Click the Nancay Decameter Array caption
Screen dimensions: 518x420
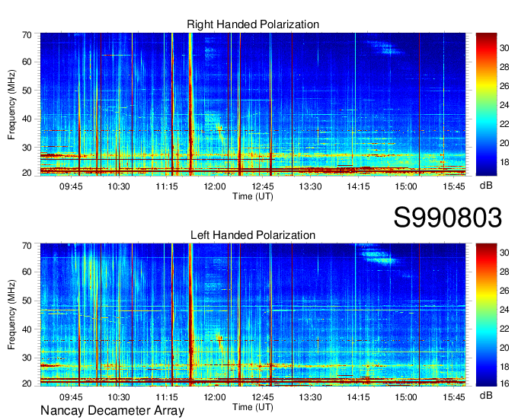coord(112,411)
